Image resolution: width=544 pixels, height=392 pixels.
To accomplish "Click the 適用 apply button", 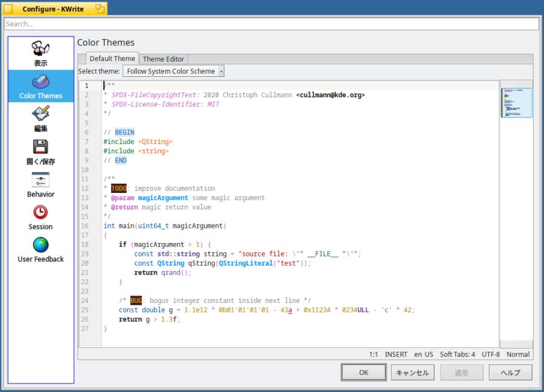I will (461, 372).
